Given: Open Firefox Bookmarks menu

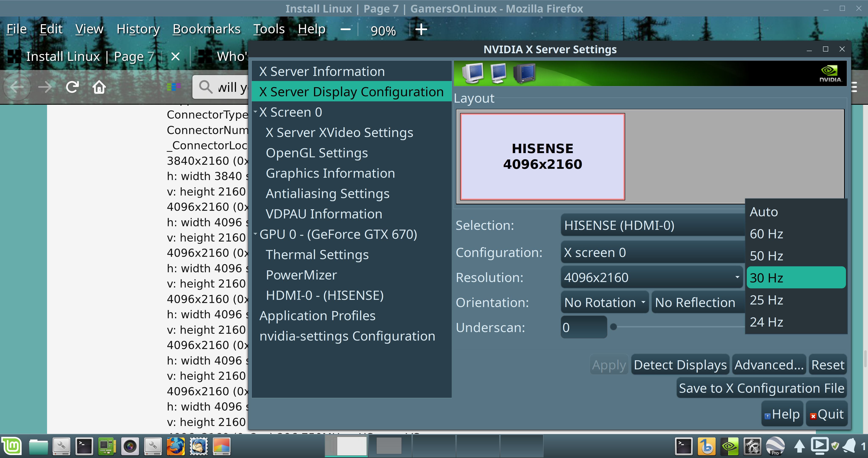Looking at the screenshot, I should (207, 29).
